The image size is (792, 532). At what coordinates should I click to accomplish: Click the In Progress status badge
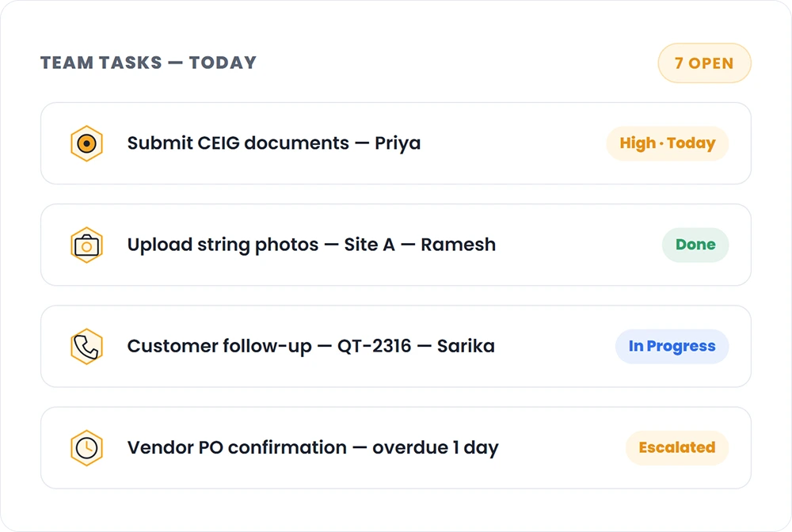point(672,346)
